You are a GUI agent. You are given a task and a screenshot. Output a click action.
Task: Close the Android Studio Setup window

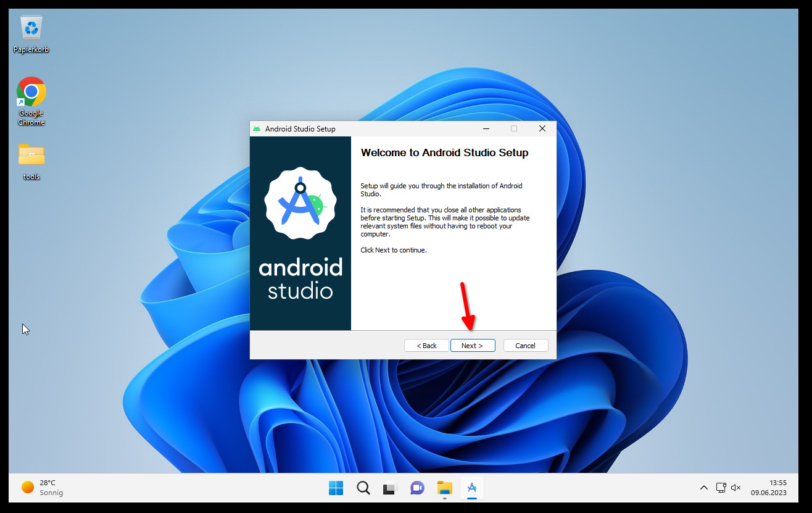(542, 128)
